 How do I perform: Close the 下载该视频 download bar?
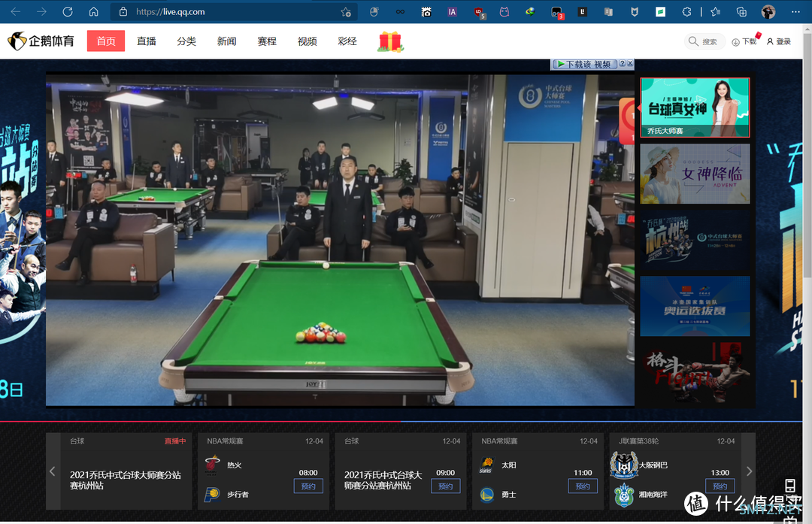point(630,63)
